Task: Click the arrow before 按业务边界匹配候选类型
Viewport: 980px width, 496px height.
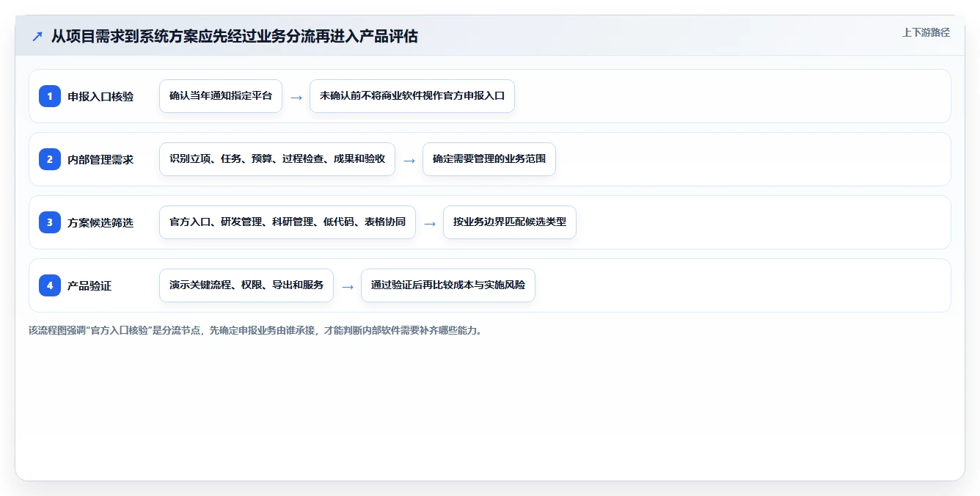Action: click(x=430, y=223)
